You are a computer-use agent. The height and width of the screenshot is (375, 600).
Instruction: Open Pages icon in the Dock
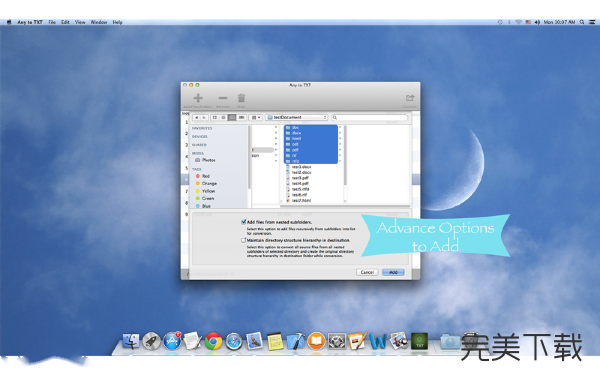point(358,341)
